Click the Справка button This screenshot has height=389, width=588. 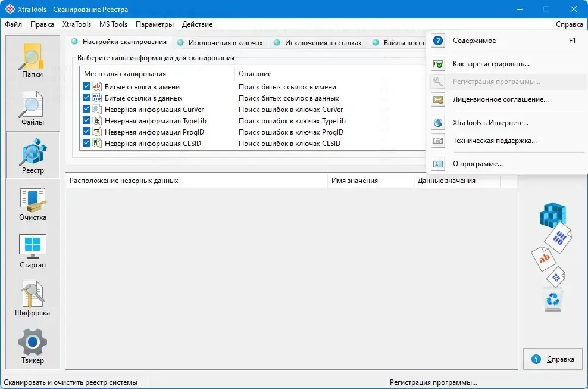(553, 359)
